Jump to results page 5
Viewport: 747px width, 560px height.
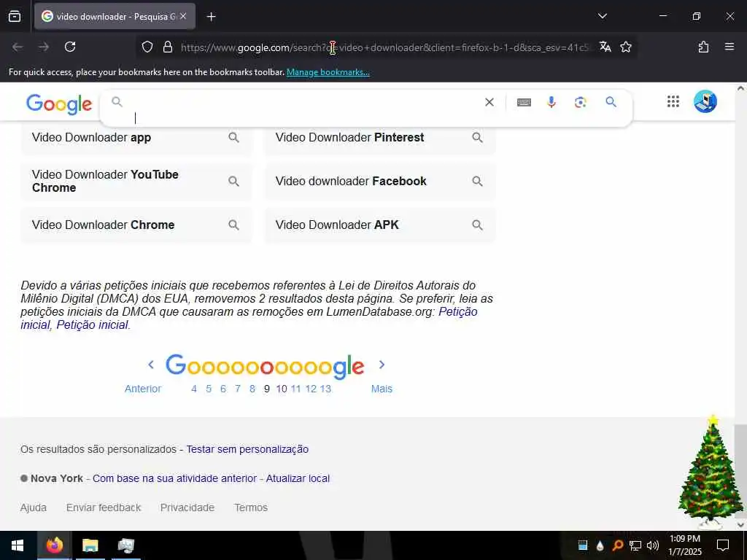[209, 389]
